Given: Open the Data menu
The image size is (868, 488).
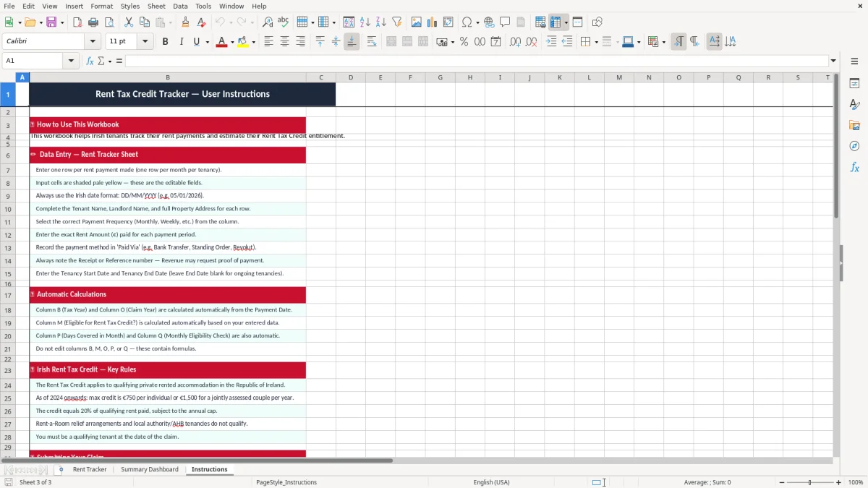Looking at the screenshot, I should (x=180, y=6).
